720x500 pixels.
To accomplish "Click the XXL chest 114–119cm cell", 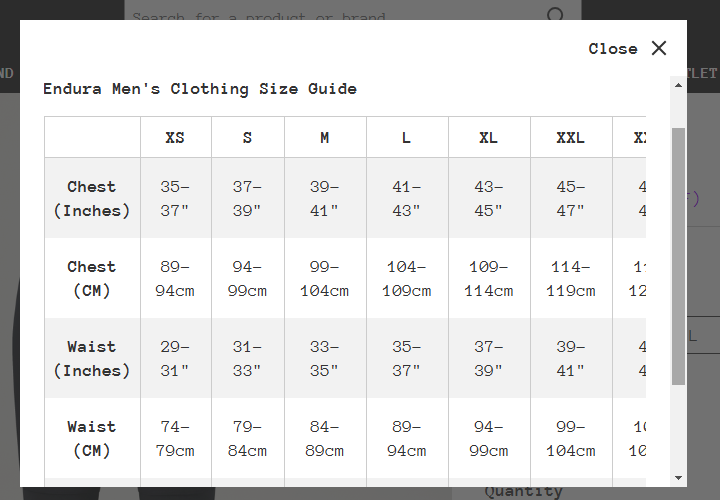I will point(571,278).
